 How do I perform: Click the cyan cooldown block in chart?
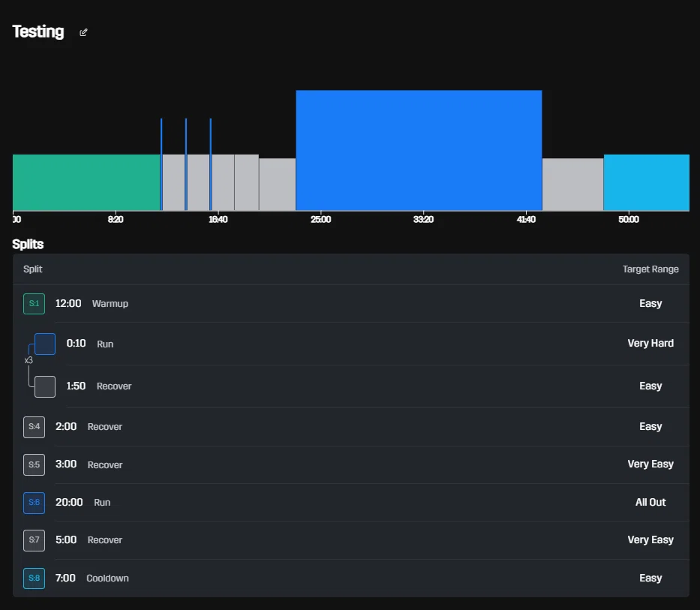(647, 182)
